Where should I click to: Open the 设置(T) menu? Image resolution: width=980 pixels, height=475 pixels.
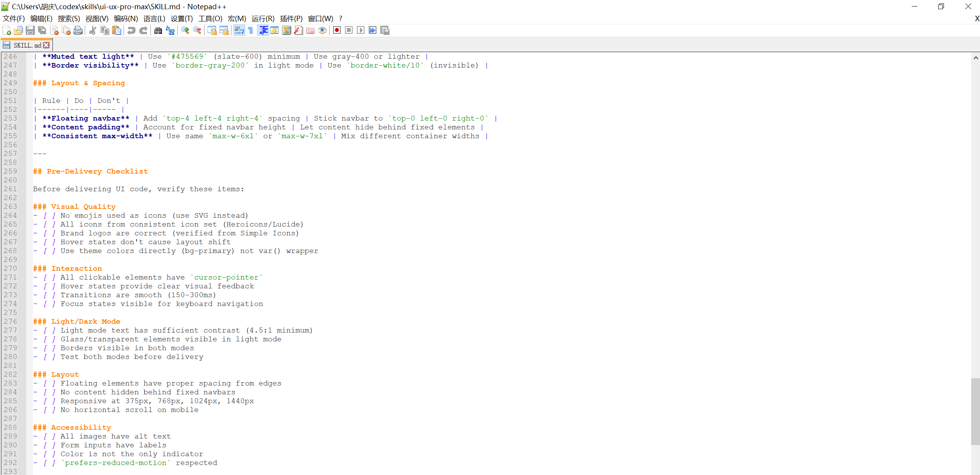[181, 18]
